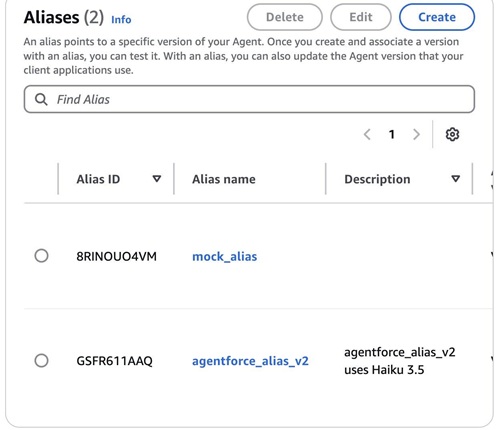Click alias ID GSFR611AAQ
Viewport: 500px width, 430px height.
click(114, 361)
